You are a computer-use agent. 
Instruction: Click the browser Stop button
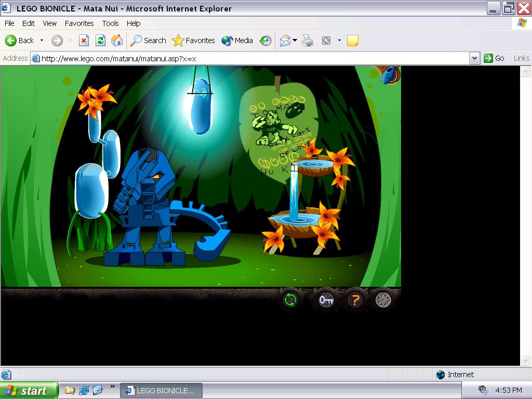(x=84, y=41)
